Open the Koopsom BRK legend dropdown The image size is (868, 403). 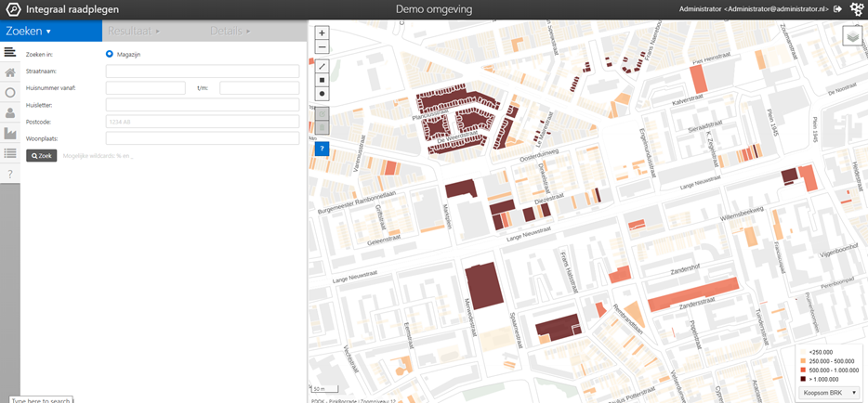coord(829,392)
